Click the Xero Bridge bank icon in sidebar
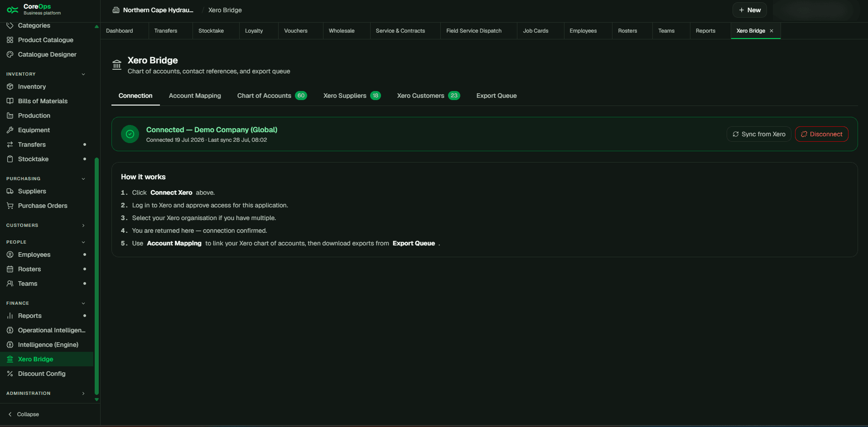This screenshot has height=427, width=868. (10, 359)
